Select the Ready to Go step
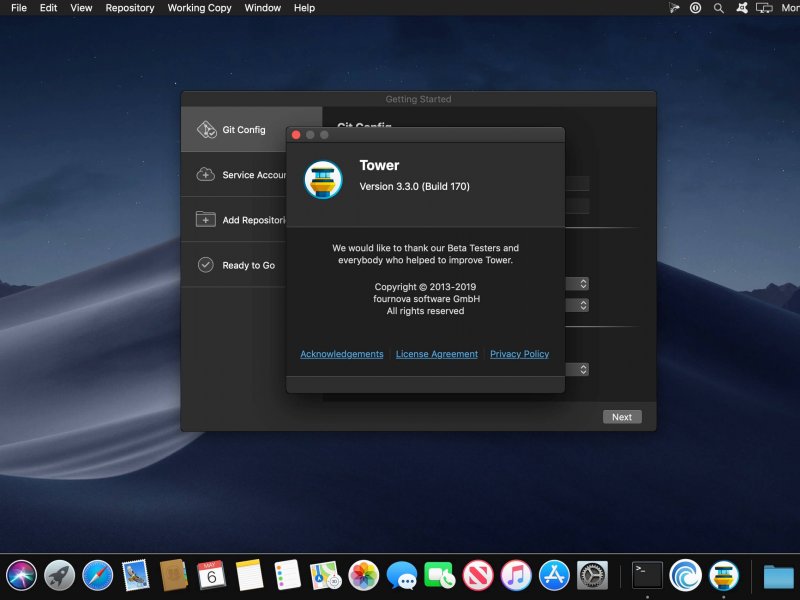This screenshot has height=600, width=800. (x=234, y=265)
